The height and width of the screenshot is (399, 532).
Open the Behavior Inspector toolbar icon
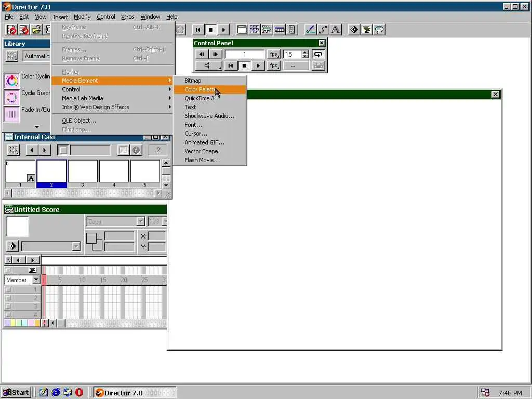click(354, 30)
